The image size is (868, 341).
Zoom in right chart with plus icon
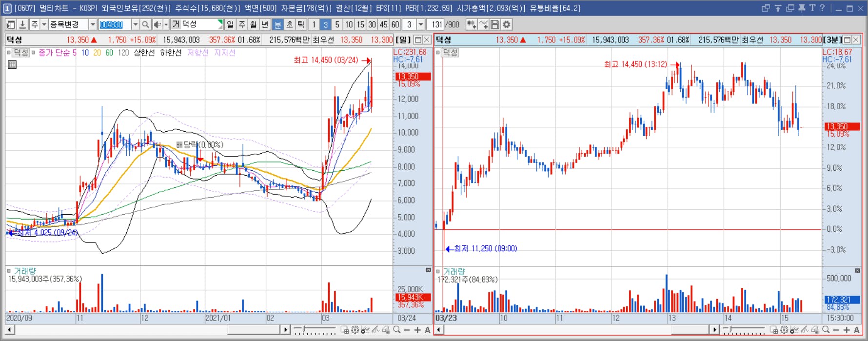[x=847, y=330]
